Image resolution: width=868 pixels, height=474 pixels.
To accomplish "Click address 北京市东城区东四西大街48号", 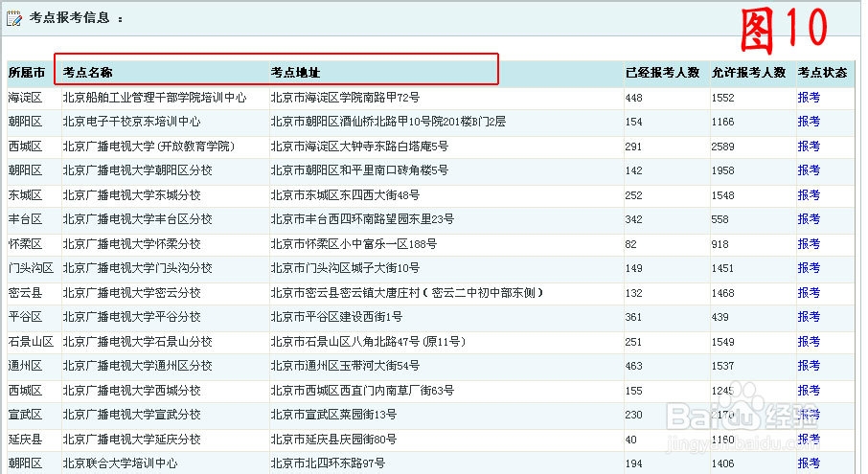I will 345,194.
